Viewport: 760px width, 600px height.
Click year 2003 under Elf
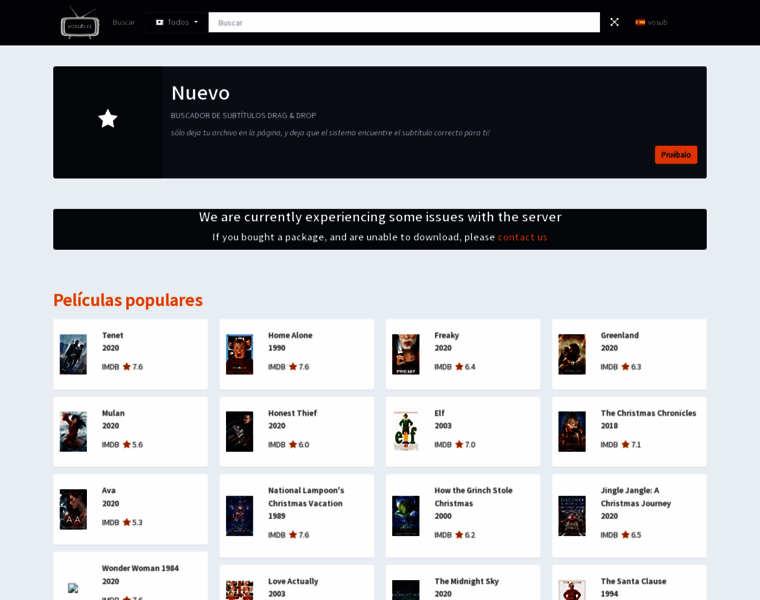pyautogui.click(x=443, y=426)
